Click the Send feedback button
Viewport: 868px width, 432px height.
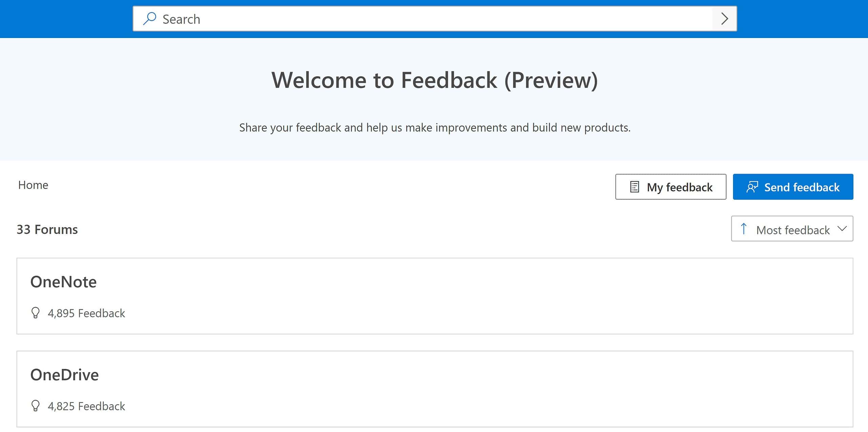[793, 187]
